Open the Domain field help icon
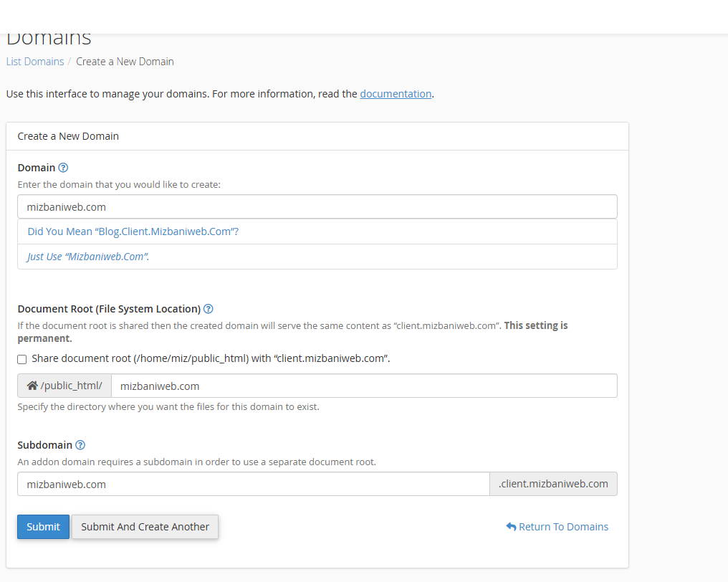Screen dimensions: 728x582 (x=63, y=168)
